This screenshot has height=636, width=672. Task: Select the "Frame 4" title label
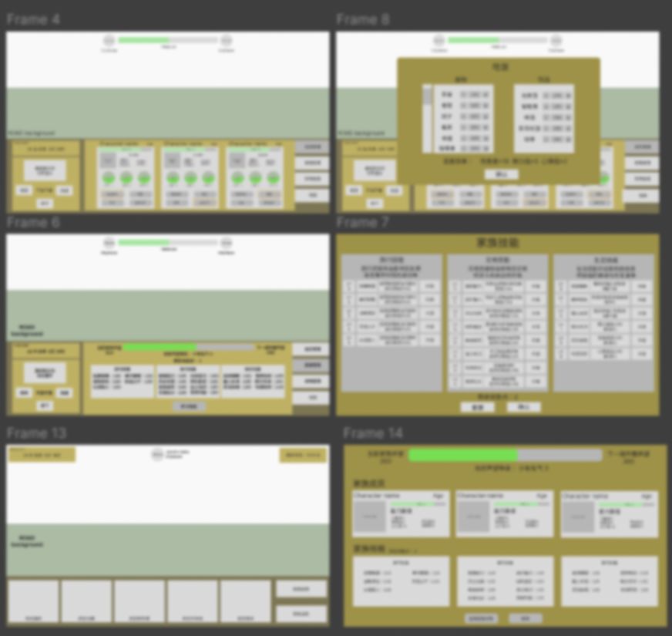coord(33,19)
